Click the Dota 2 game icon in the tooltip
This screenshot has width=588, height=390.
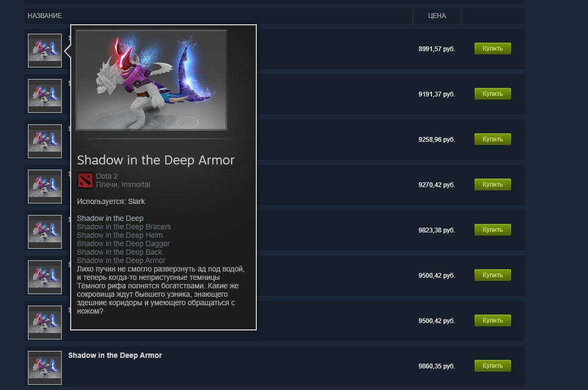[85, 180]
